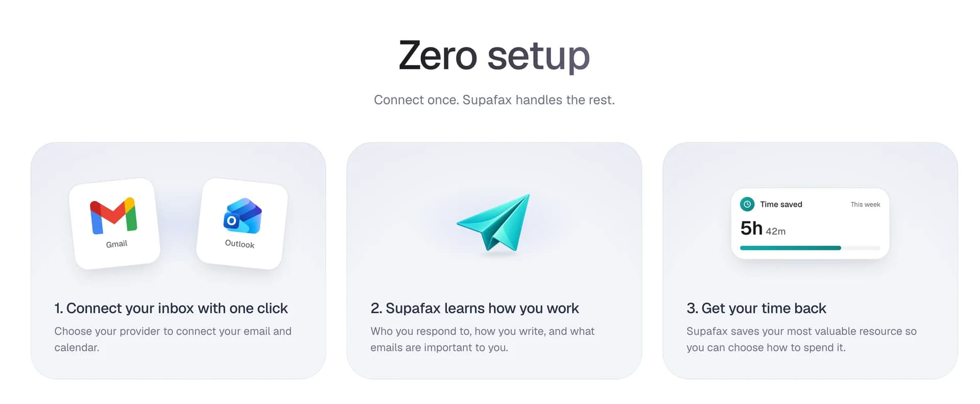Click the Time saved progress bar
Viewport: 980px width, 404px height.
(810, 248)
